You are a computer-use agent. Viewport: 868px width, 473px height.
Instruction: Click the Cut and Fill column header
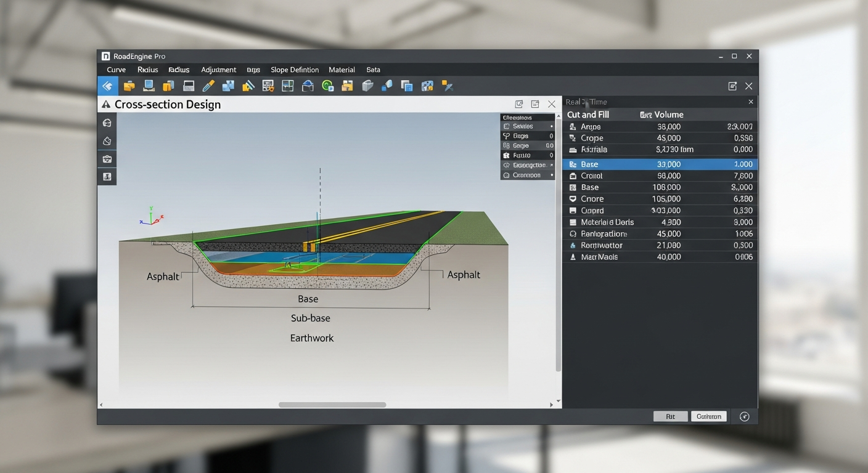(588, 115)
